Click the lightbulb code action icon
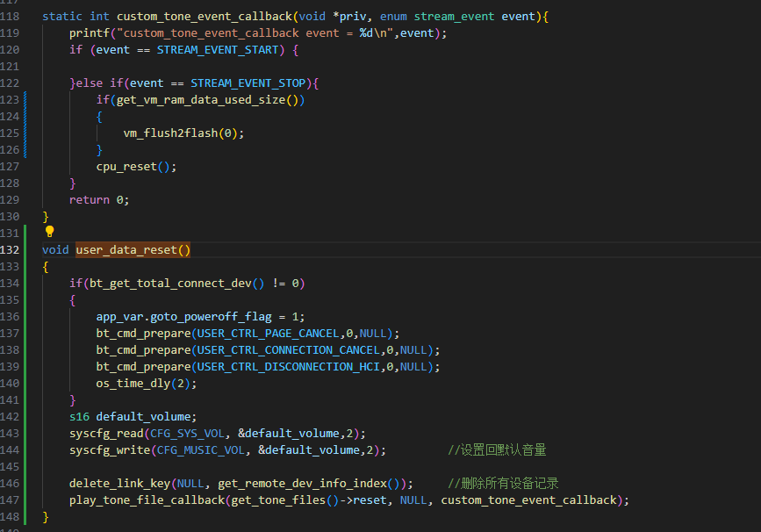The image size is (761, 532). click(x=49, y=232)
